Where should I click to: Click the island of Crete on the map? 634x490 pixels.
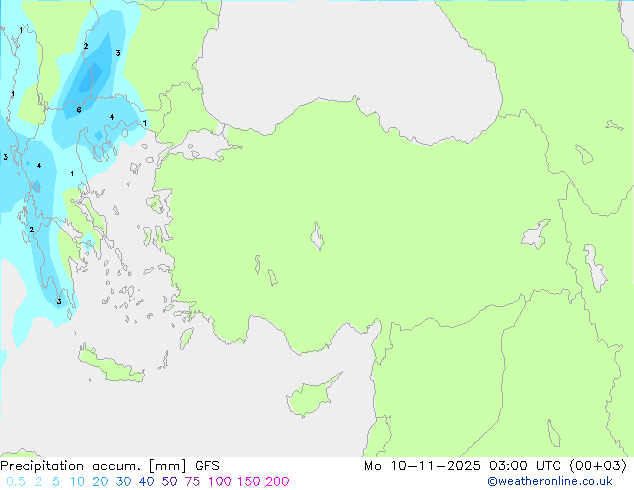[x=110, y=365]
